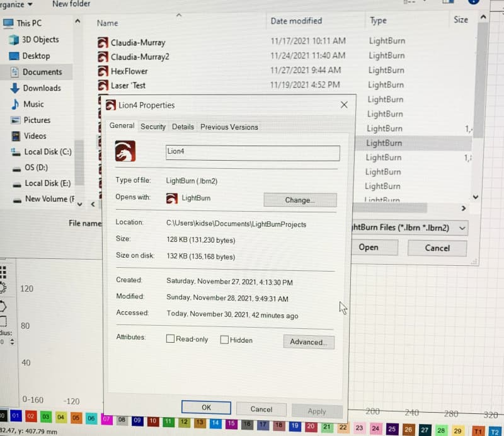Open the Previous Versions tab

click(x=229, y=127)
